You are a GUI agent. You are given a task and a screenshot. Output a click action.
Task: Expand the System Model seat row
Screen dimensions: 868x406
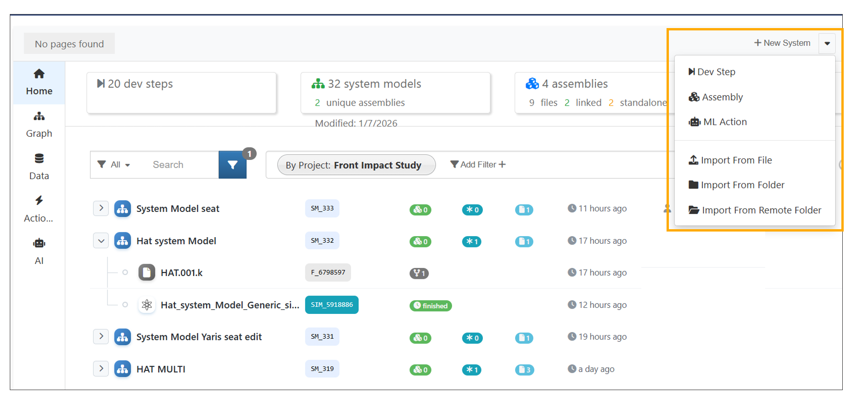(101, 208)
